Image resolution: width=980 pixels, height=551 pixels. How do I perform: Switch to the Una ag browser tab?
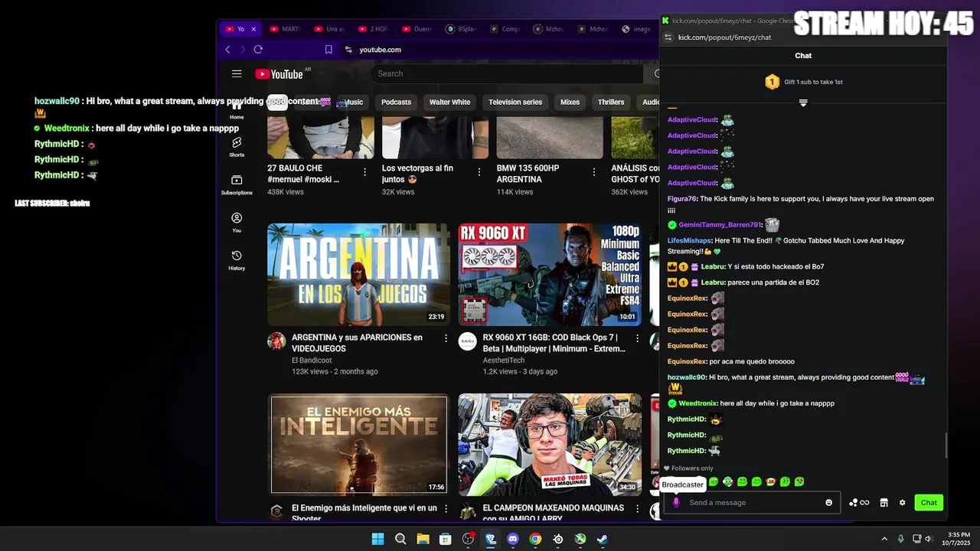328,29
